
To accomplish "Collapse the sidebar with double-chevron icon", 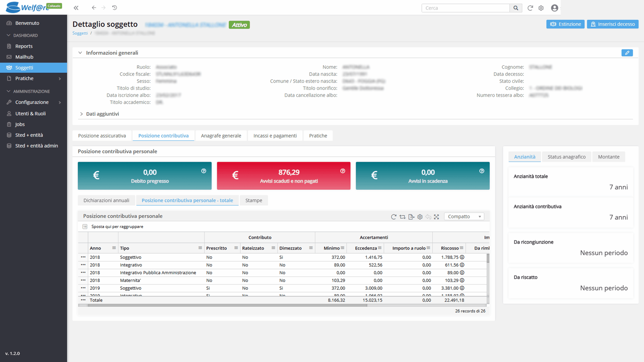I will [76, 8].
